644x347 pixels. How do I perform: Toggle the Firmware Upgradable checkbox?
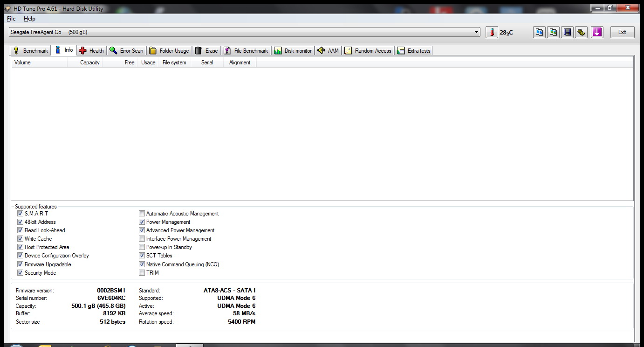click(20, 264)
